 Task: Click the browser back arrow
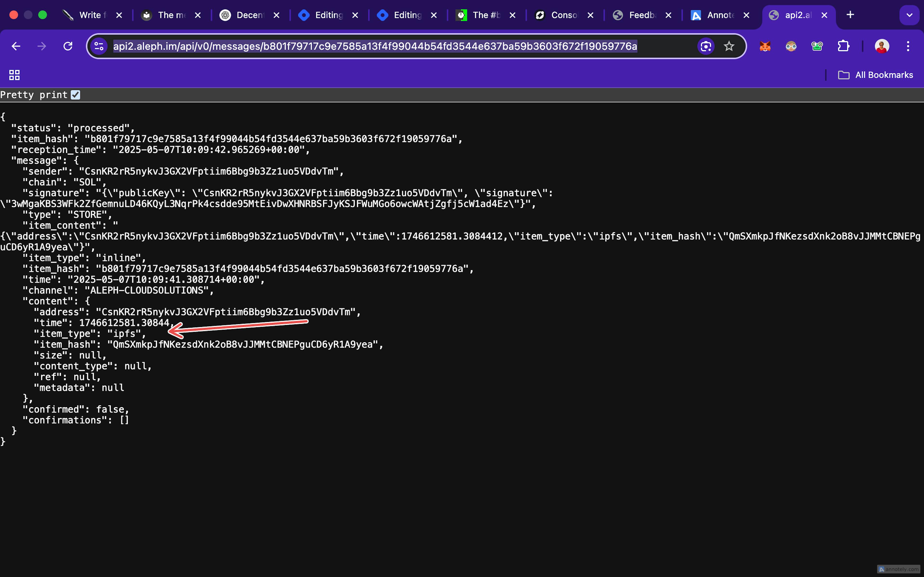(16, 46)
